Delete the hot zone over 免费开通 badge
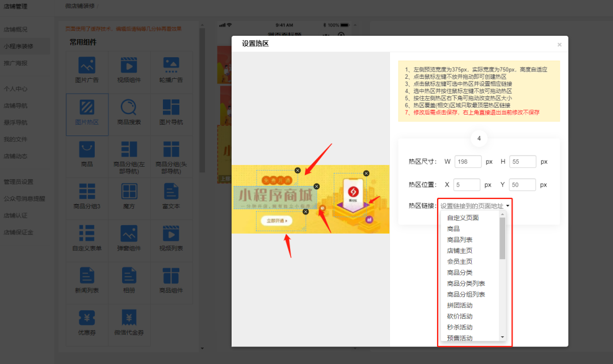Image resolution: width=613 pixels, height=364 pixels. (x=297, y=170)
